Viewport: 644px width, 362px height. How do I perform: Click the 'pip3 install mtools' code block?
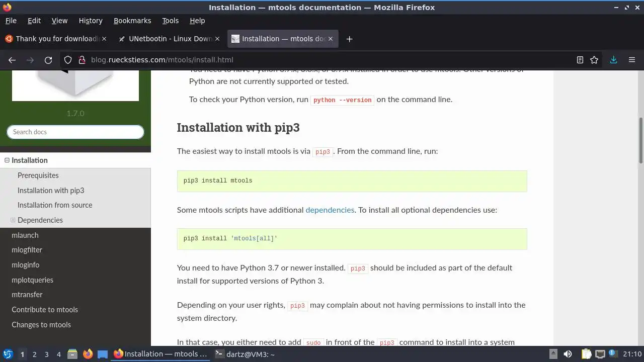pos(352,181)
